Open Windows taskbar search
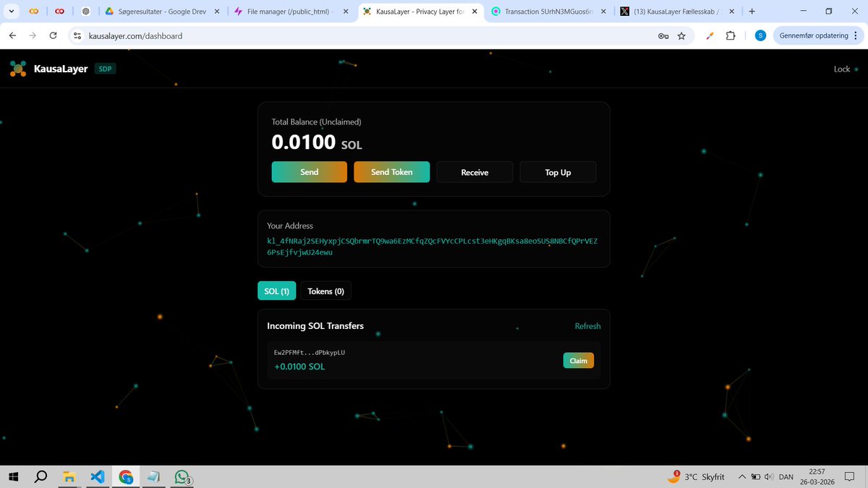Viewport: 868px width, 488px height. click(41, 477)
